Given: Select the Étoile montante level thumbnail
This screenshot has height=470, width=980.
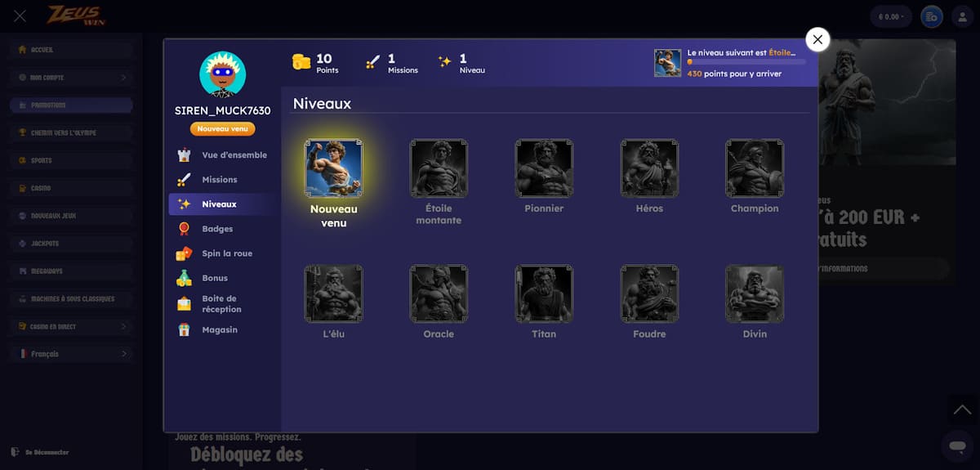Looking at the screenshot, I should pos(439,168).
